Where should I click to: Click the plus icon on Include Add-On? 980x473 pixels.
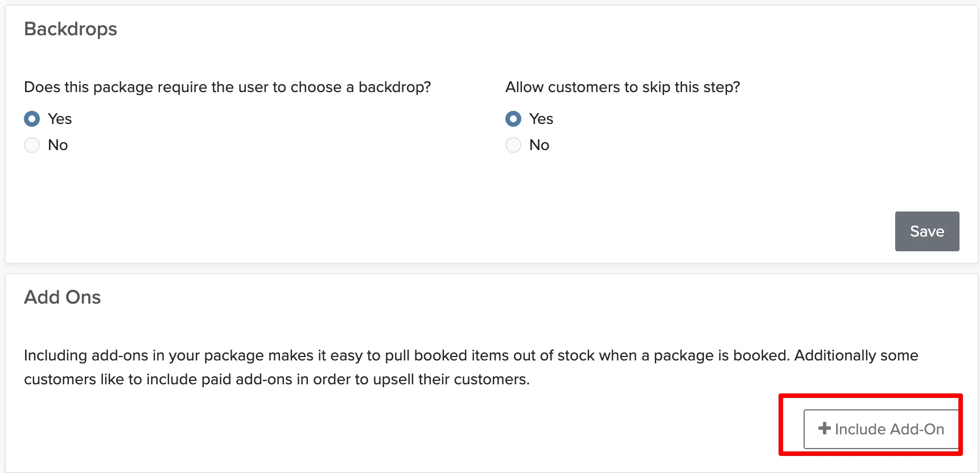tap(824, 429)
